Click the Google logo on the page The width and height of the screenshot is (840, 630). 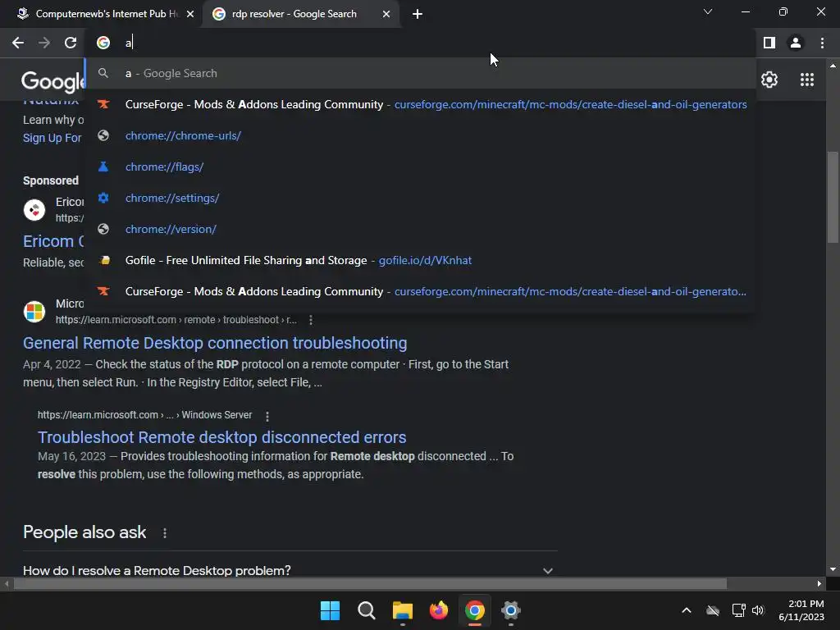(x=52, y=81)
